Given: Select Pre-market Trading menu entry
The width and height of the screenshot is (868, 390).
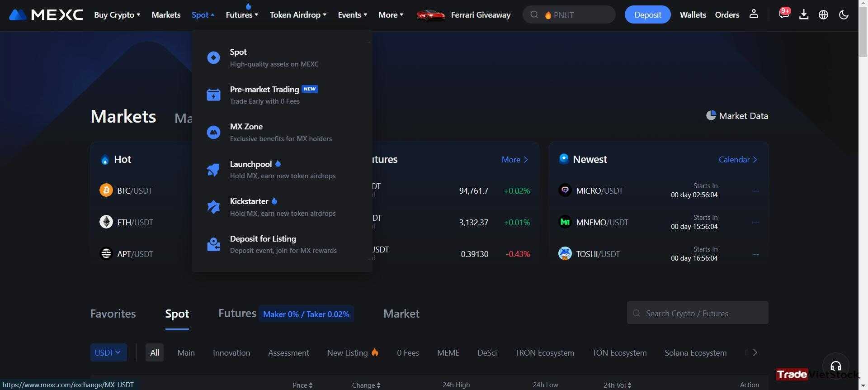Looking at the screenshot, I should click(282, 95).
